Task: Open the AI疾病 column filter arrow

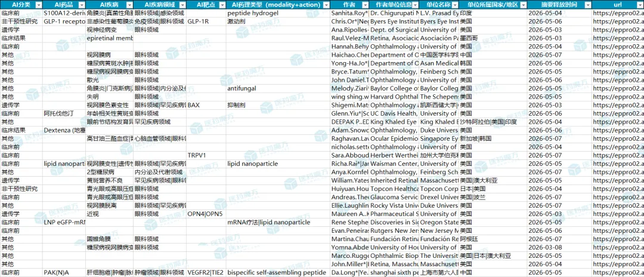Action: pos(129,5)
